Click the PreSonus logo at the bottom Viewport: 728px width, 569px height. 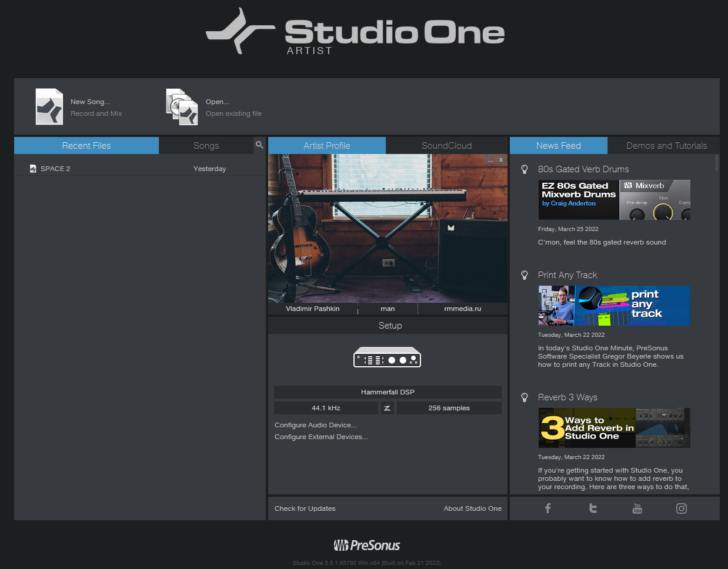[x=367, y=545]
